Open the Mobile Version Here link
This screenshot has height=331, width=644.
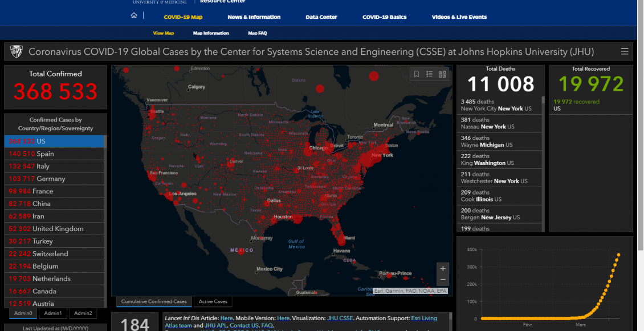pos(283,318)
